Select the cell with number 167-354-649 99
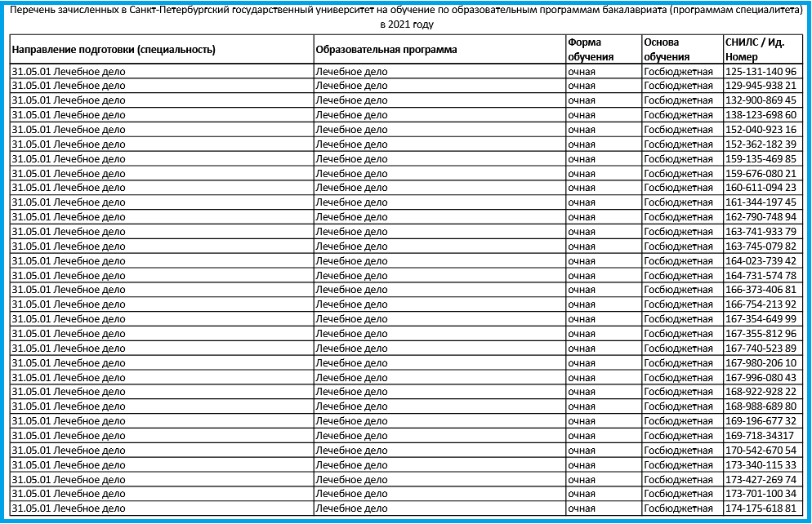812x524 pixels. (763, 318)
